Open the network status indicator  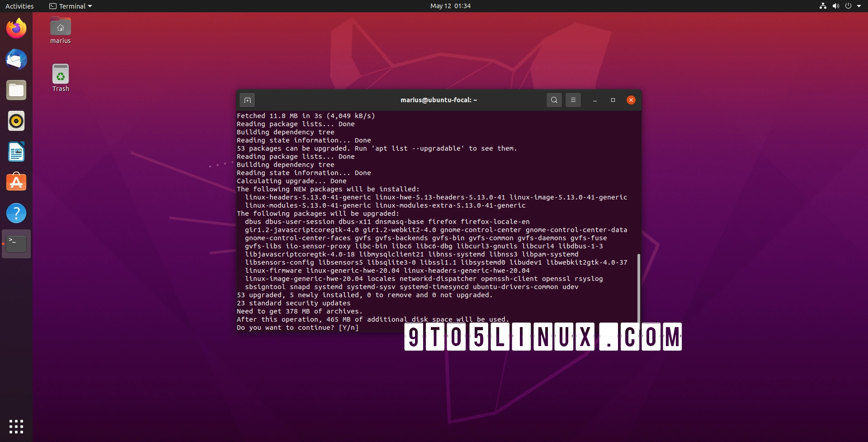point(824,6)
